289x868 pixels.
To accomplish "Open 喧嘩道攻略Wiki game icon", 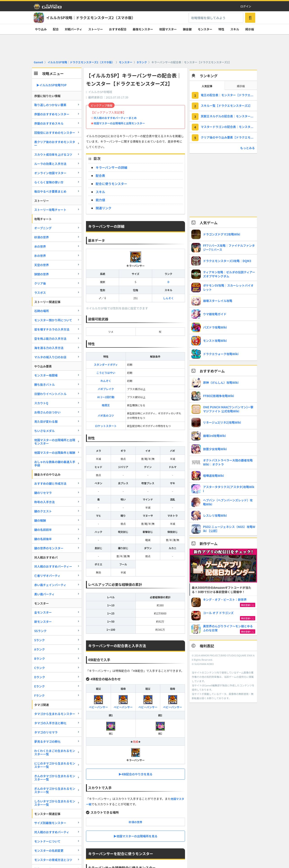I will 196,476.
